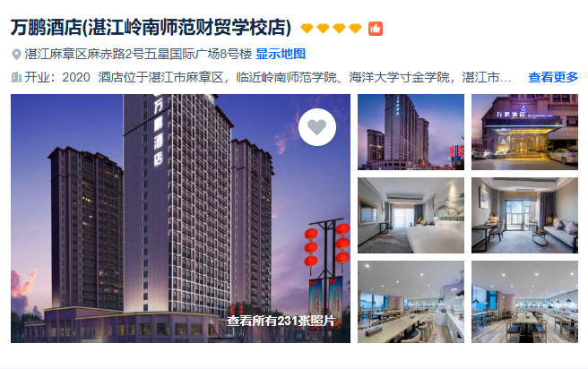Click the 开业：2020 opening year label
This screenshot has height=369, width=588.
57,78
